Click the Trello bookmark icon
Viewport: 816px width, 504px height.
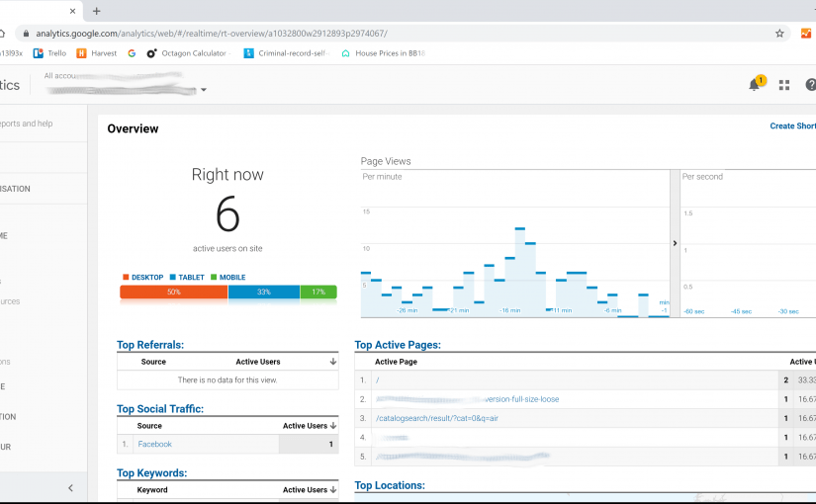click(39, 53)
